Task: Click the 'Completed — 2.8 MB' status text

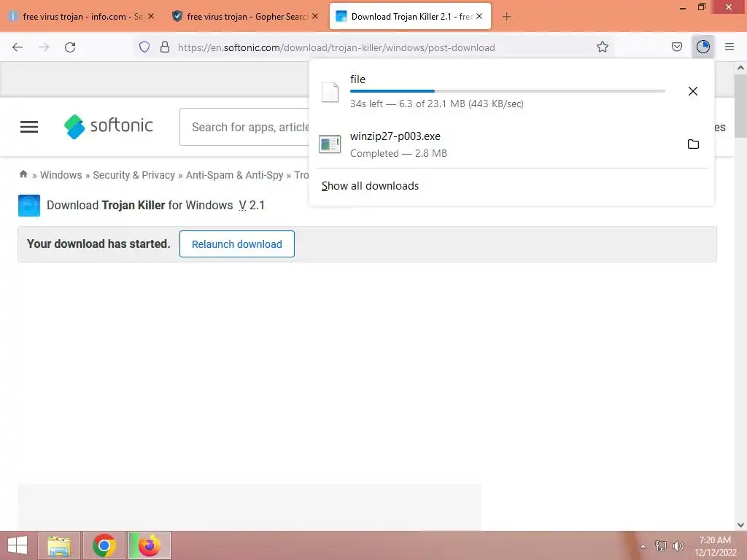Action: (x=398, y=153)
